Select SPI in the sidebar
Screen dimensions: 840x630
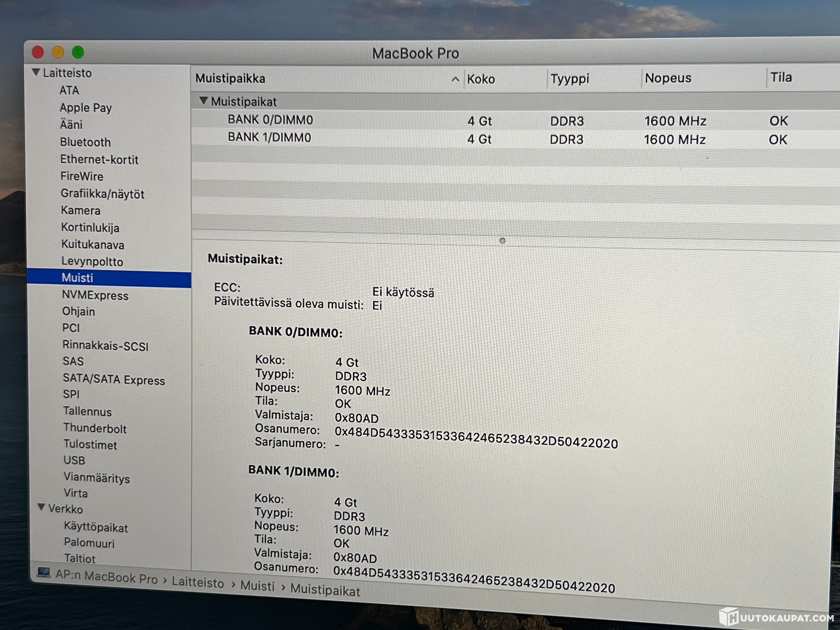71,394
